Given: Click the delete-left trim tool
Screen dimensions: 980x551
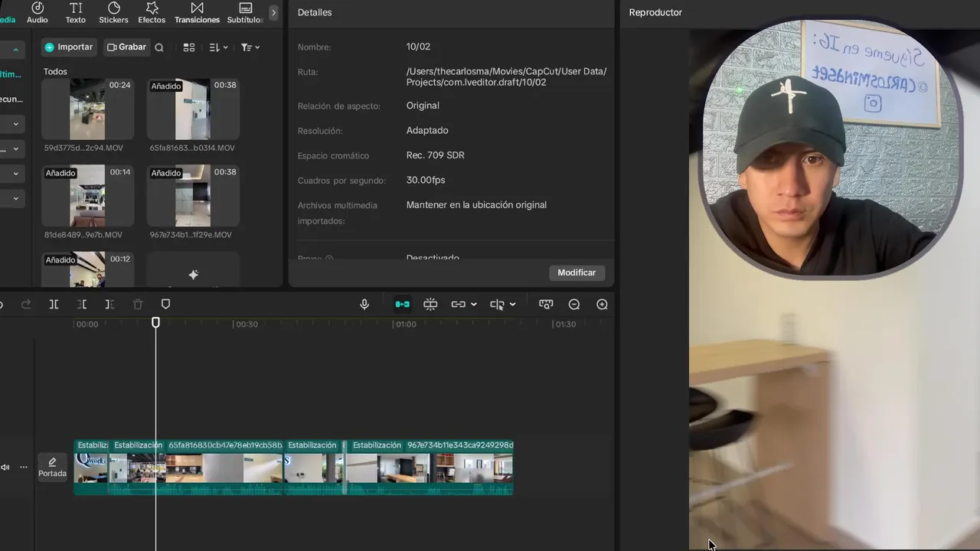Looking at the screenshot, I should coord(82,305).
